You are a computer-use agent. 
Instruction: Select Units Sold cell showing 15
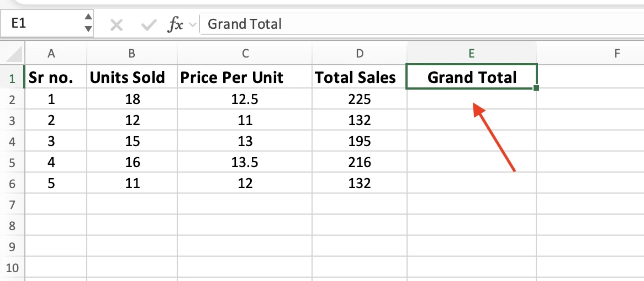pyautogui.click(x=132, y=141)
